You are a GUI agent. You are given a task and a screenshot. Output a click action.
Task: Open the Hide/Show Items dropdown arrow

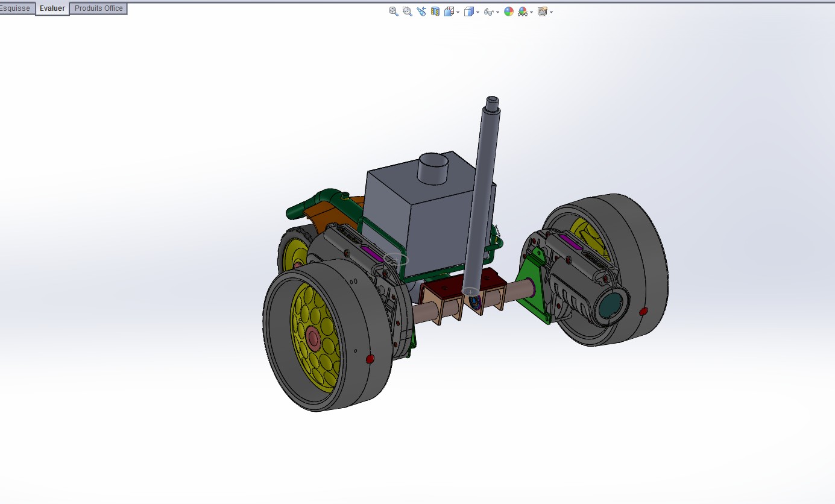[x=497, y=12]
